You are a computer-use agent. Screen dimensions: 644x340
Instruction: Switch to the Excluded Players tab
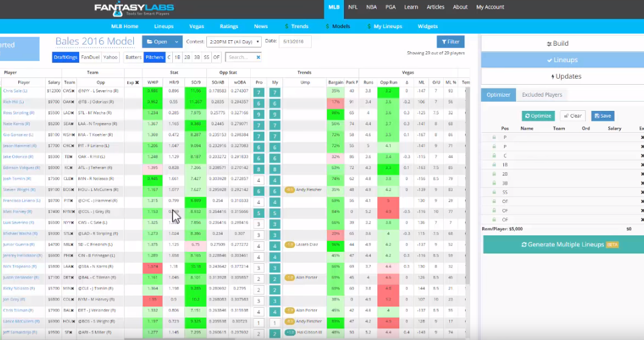(542, 95)
